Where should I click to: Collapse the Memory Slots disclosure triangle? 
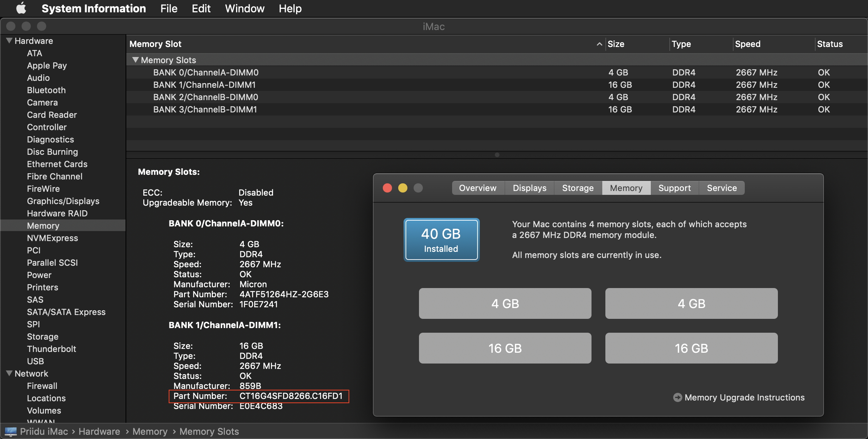(135, 60)
